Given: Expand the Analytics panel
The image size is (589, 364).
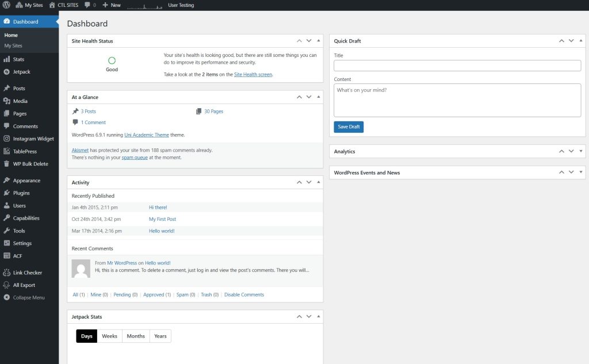Looking at the screenshot, I should coord(581,151).
